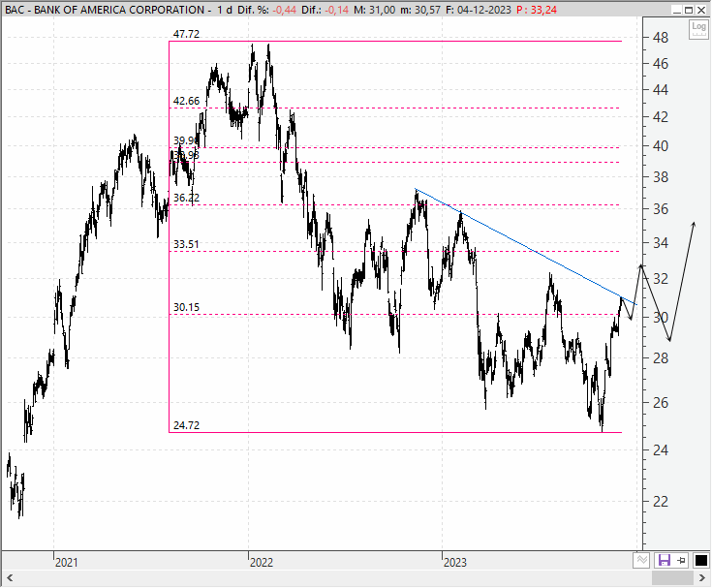Click the title 'BAC - BANK OF AMERICA CORPORATION'

[105, 10]
